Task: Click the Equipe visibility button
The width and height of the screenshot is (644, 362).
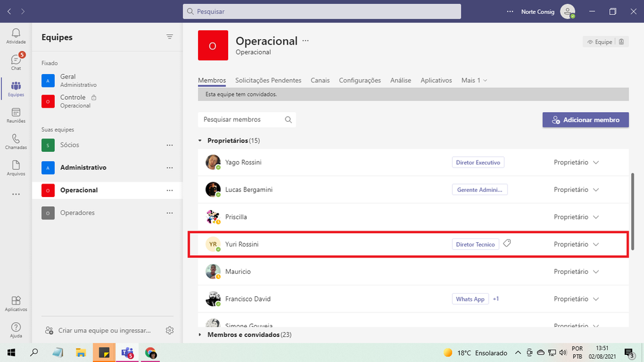Action: pyautogui.click(x=600, y=42)
